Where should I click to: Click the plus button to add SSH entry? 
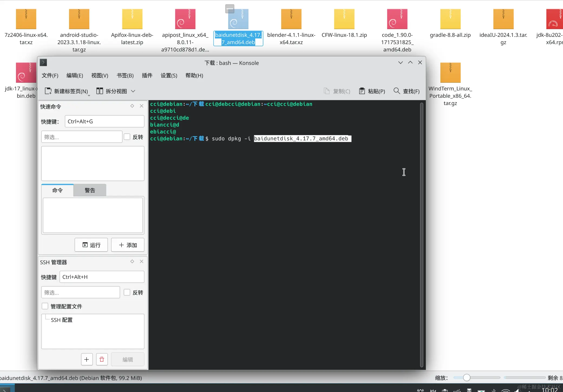87,360
